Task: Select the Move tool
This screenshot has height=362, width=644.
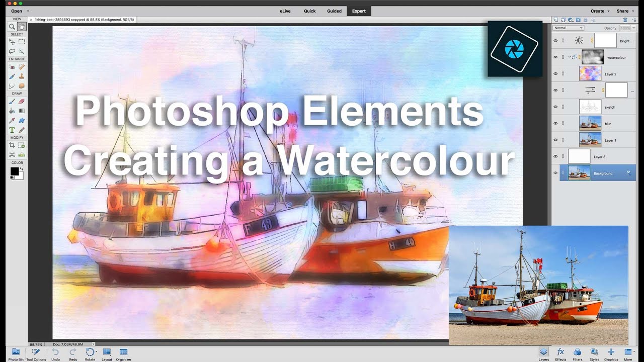Action: click(x=12, y=42)
